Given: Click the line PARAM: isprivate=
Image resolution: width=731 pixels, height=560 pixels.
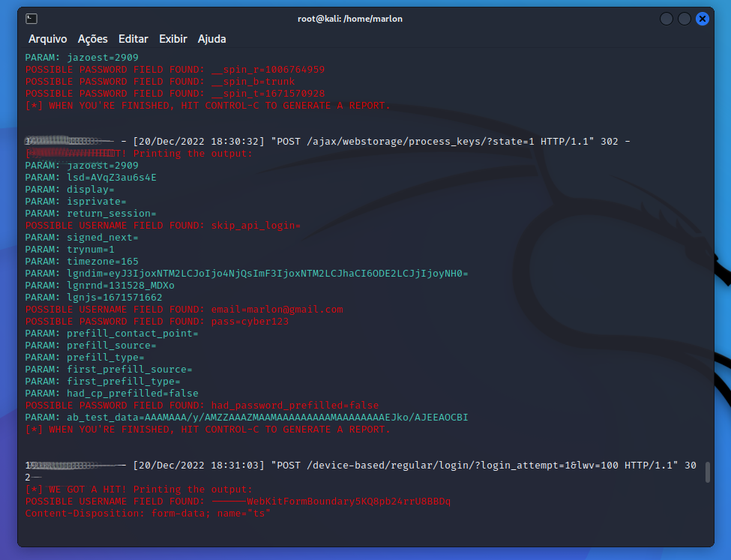Looking at the screenshot, I should click(76, 202).
